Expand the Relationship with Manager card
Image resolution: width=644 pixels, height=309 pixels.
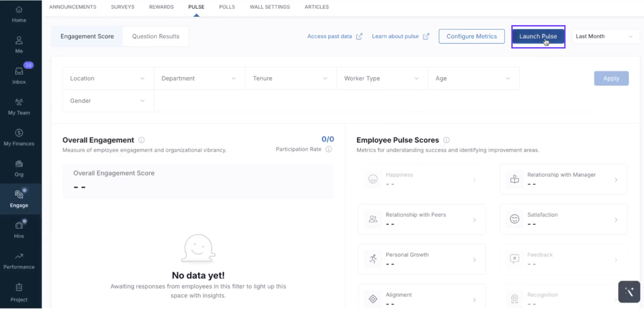coord(563,179)
